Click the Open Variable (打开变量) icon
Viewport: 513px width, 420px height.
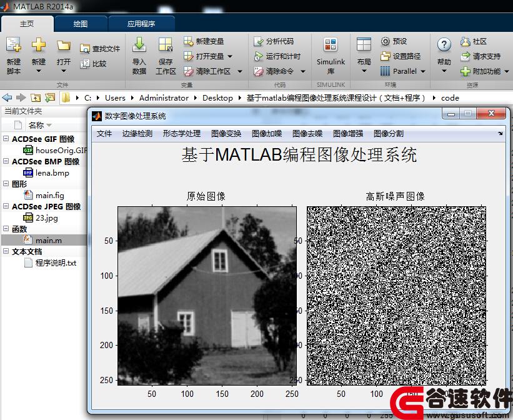point(189,56)
